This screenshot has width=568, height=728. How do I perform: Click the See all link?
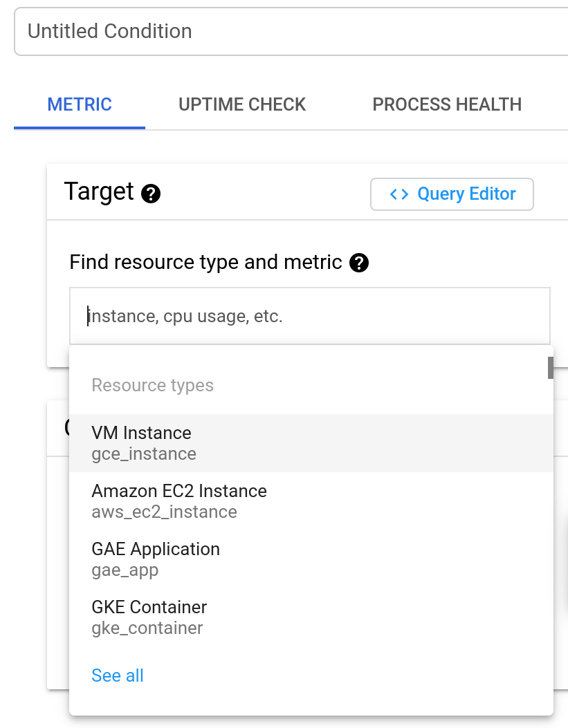(x=118, y=675)
